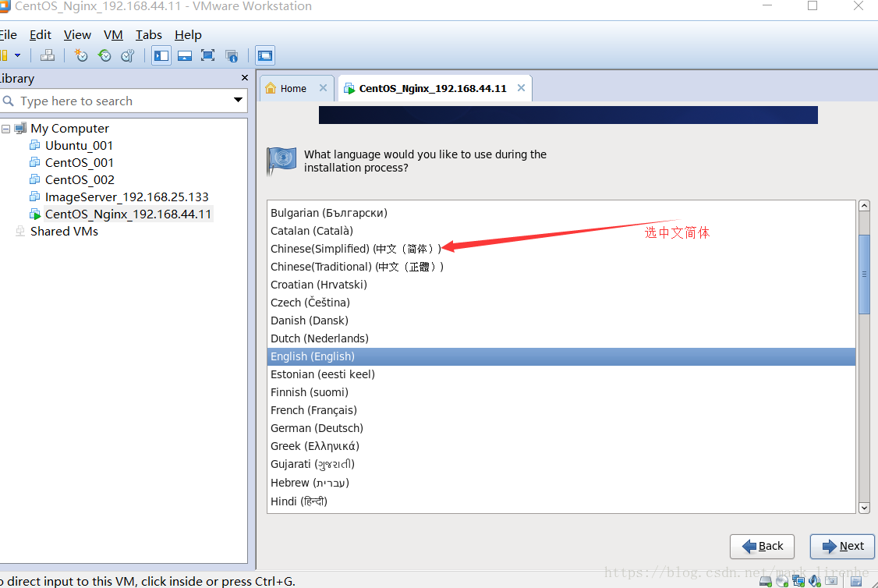
Task: Select Shared VMs in the library
Action: click(64, 232)
